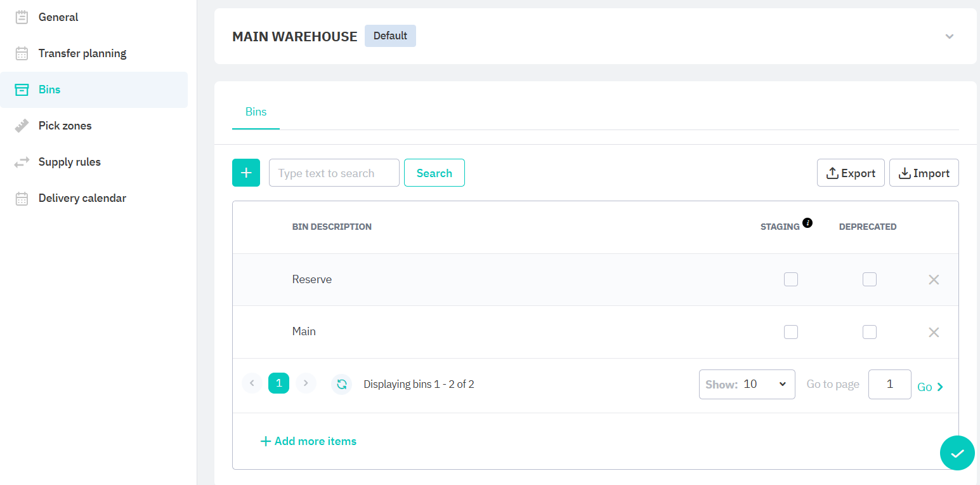Open Pick zones in the sidebar

(65, 126)
